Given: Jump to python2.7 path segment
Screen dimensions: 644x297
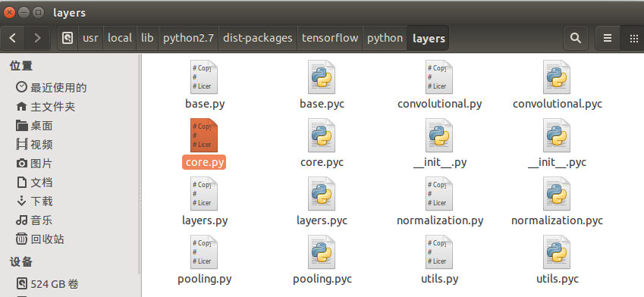Looking at the screenshot, I should [189, 38].
